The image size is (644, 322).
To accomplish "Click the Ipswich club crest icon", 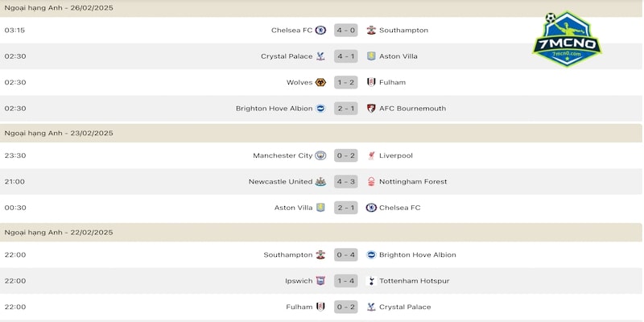I will click(x=320, y=280).
